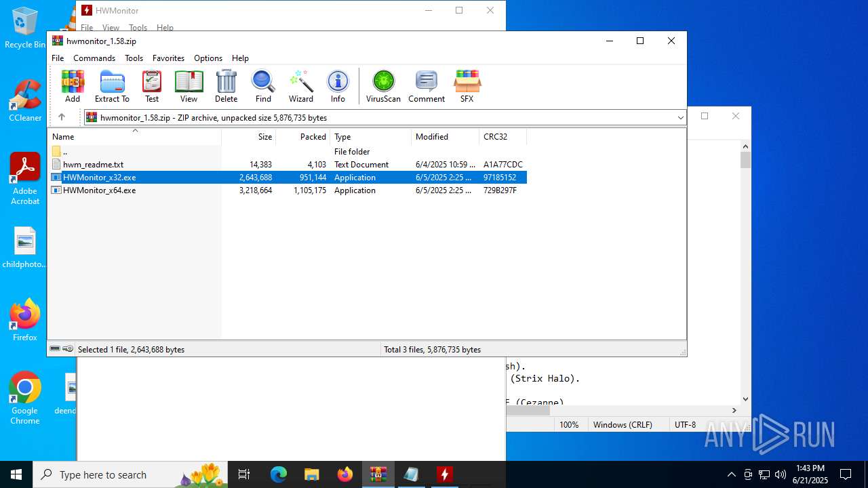Viewport: 868px width, 488px height.
Task: Sort by the Name column header
Action: click(x=134, y=137)
